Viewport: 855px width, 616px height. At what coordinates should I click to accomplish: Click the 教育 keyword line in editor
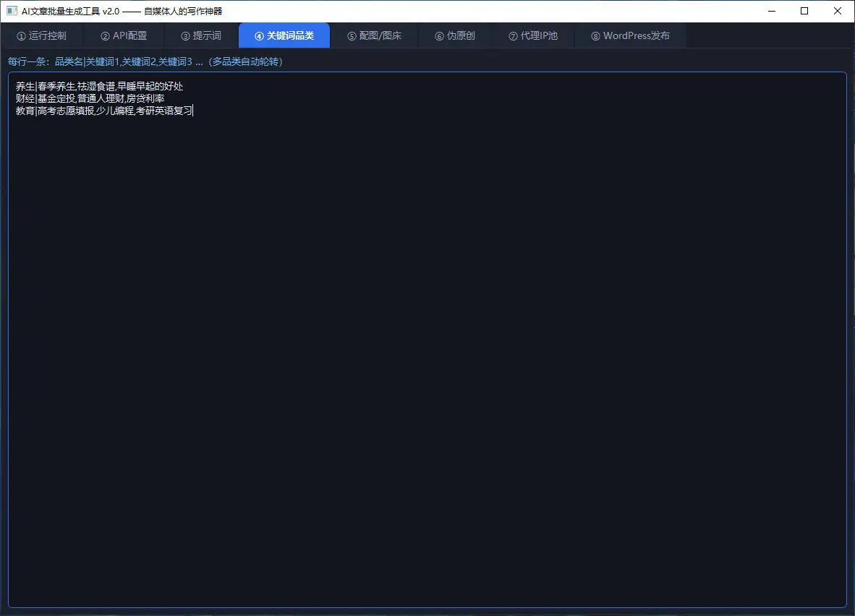pos(103,111)
